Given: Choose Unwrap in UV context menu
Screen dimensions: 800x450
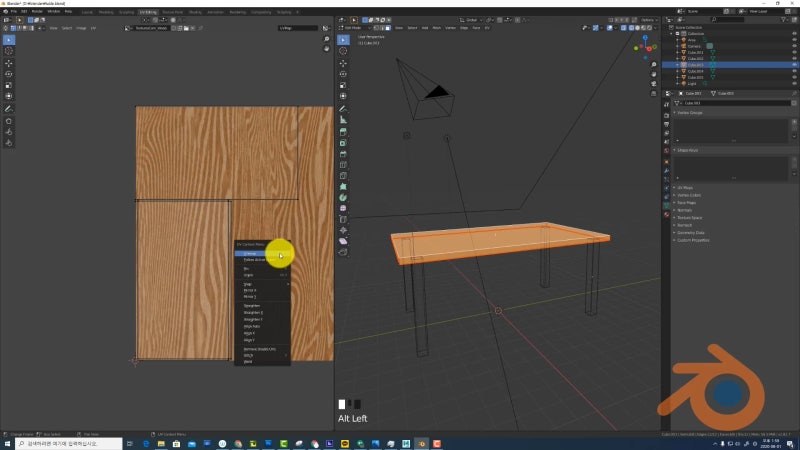Looking at the screenshot, I should pos(262,254).
